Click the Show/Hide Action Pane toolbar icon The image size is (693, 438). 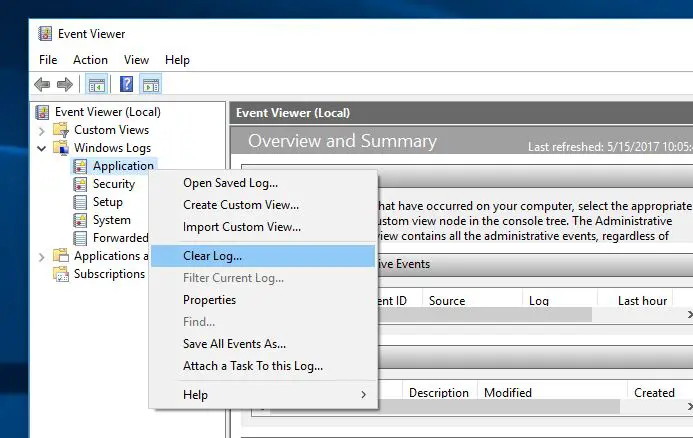click(x=151, y=85)
